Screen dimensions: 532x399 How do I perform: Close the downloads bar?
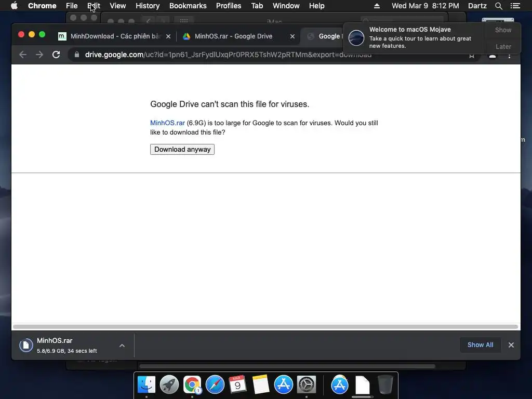tap(511, 345)
